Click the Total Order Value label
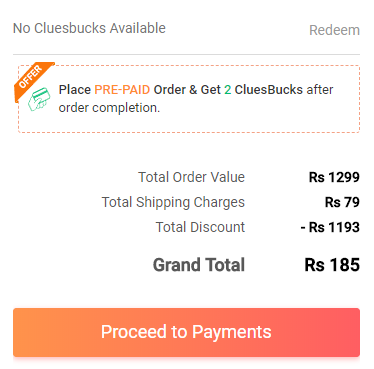Screen dimensions: 374x369 191,177
